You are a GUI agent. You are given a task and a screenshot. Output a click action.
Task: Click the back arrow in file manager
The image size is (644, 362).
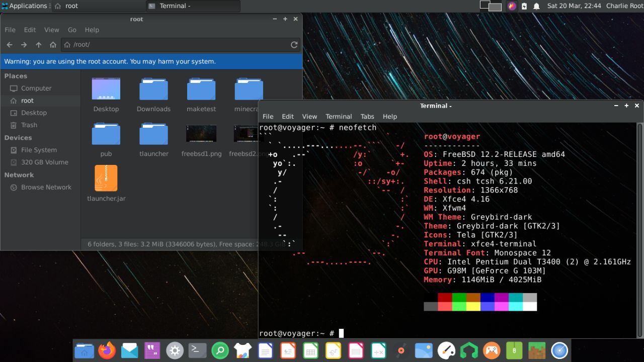[9, 45]
